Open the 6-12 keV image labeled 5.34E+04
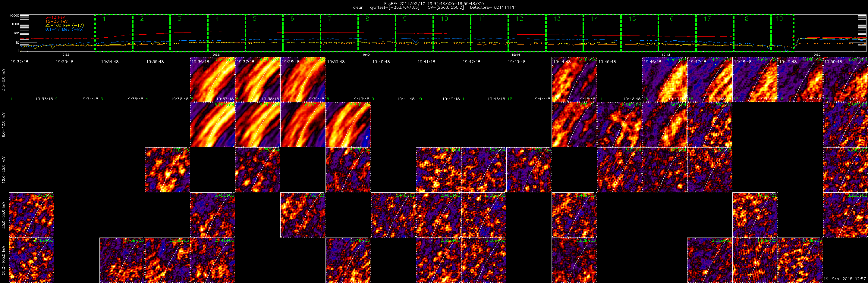 pos(348,125)
